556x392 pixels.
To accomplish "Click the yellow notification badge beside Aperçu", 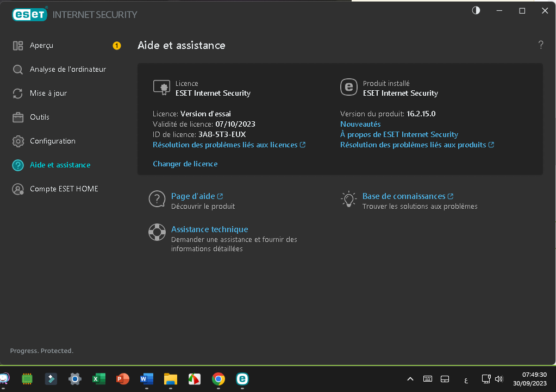I will click(x=117, y=46).
